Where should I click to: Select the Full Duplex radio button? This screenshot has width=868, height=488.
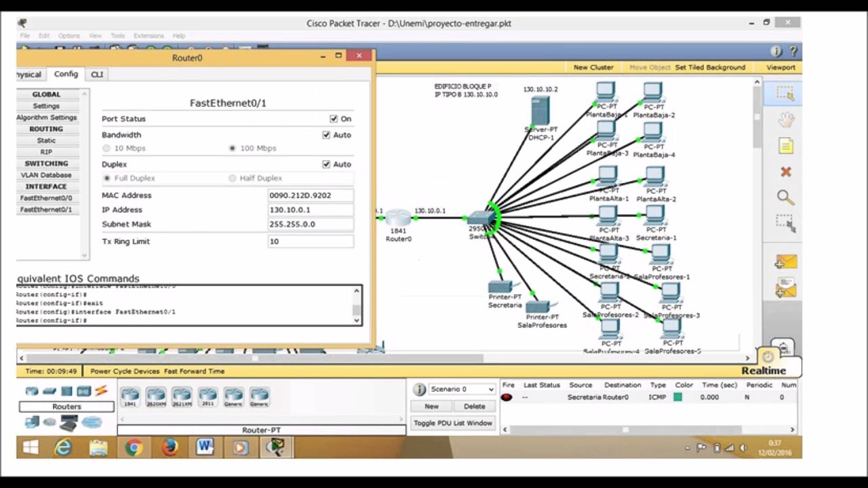pyautogui.click(x=106, y=178)
